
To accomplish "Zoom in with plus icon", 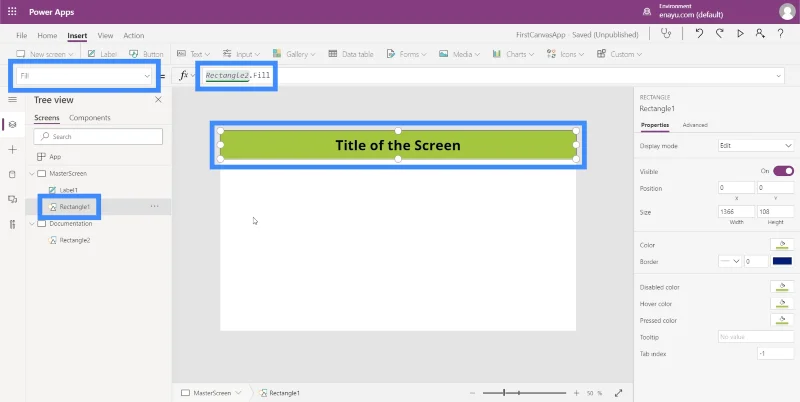I will (x=577, y=393).
